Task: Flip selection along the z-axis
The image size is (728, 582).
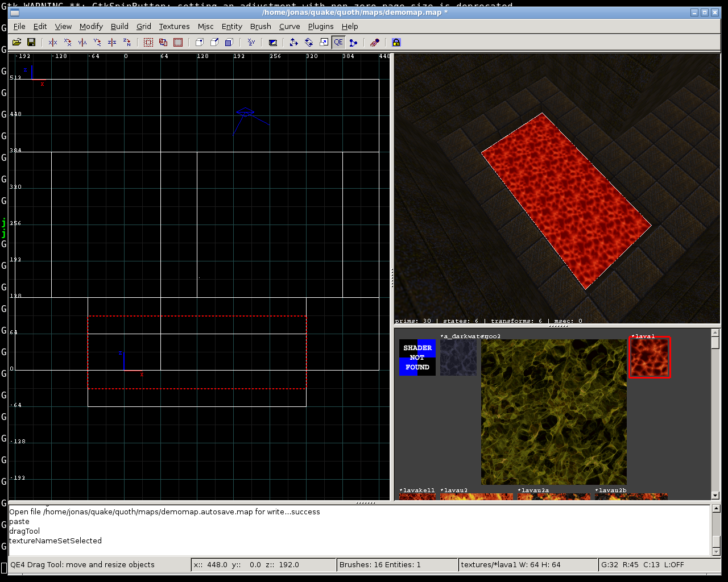Action: tap(112, 42)
